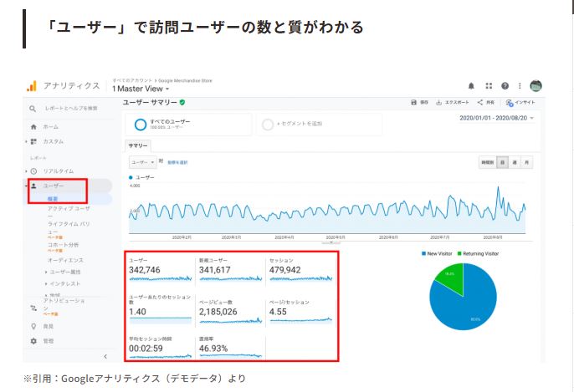Open the three-dot more options menu
Screen dimensions: 574x392
pyautogui.click(x=520, y=85)
